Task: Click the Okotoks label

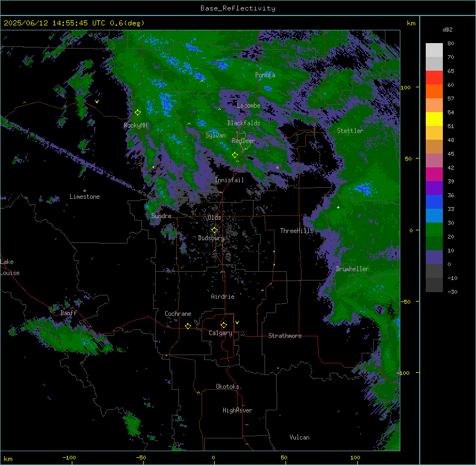Action: point(228,387)
